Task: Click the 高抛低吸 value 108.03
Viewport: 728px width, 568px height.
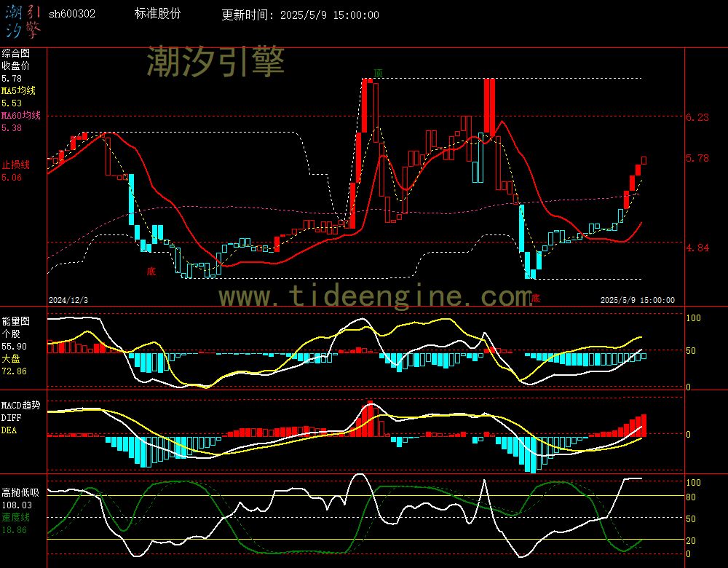Action: tap(17, 505)
